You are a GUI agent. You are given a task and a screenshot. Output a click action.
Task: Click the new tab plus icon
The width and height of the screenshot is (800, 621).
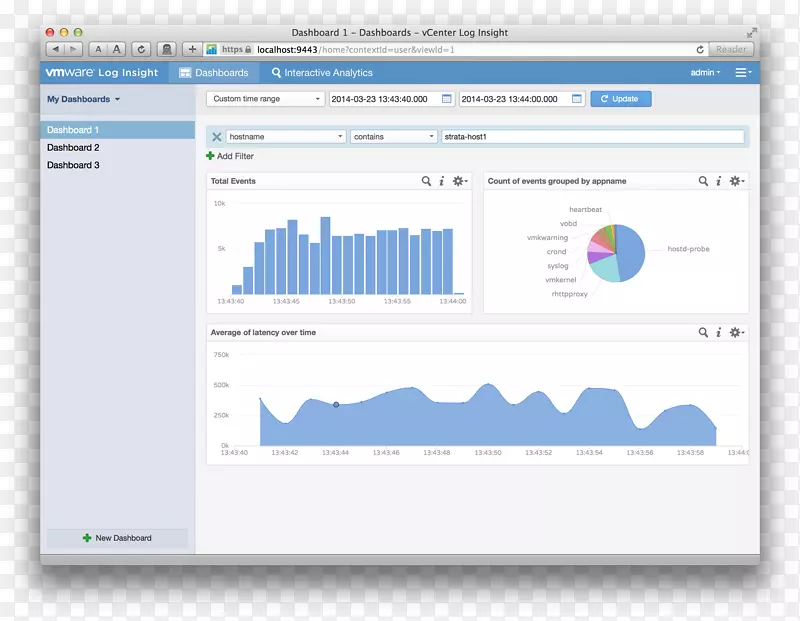click(192, 47)
